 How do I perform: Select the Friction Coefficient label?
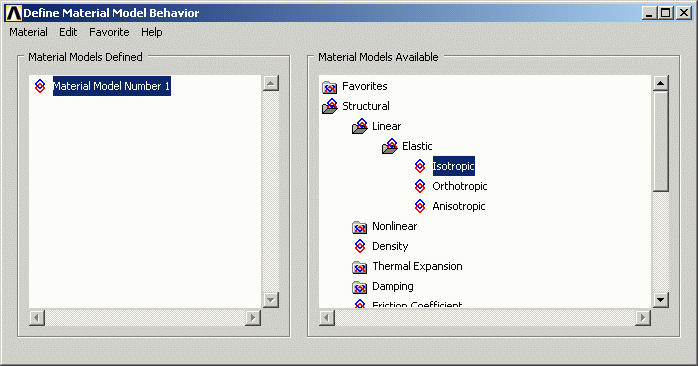[x=417, y=305]
